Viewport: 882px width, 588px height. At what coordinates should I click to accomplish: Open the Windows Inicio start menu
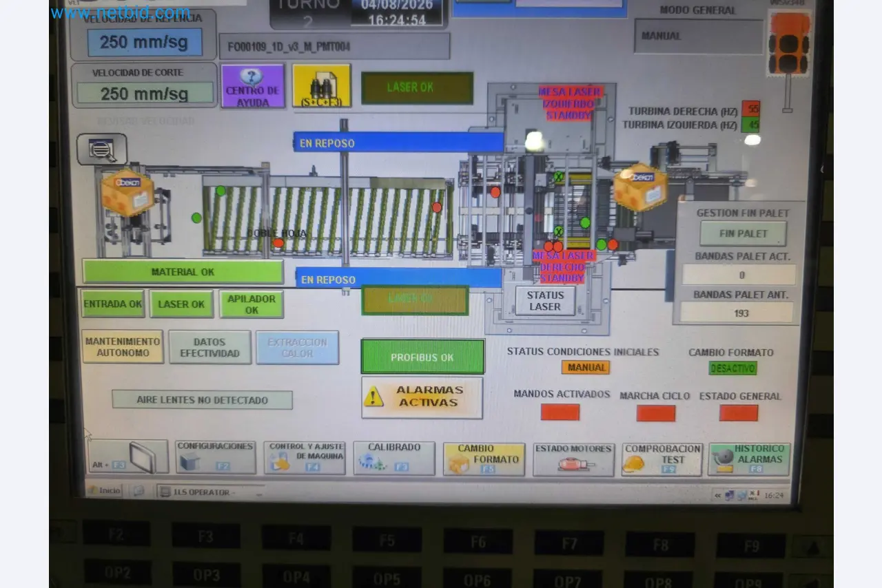click(x=105, y=491)
